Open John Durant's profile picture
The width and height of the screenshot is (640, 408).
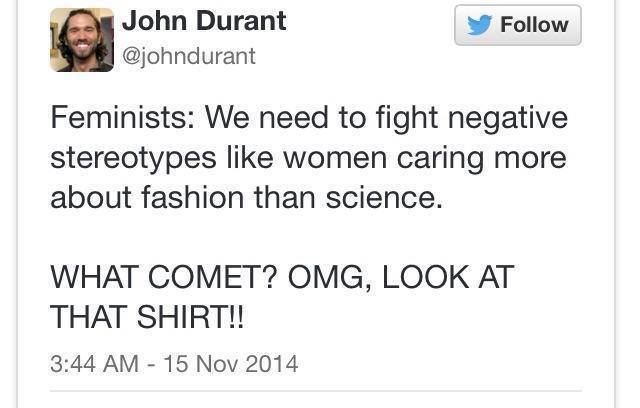[x=82, y=40]
